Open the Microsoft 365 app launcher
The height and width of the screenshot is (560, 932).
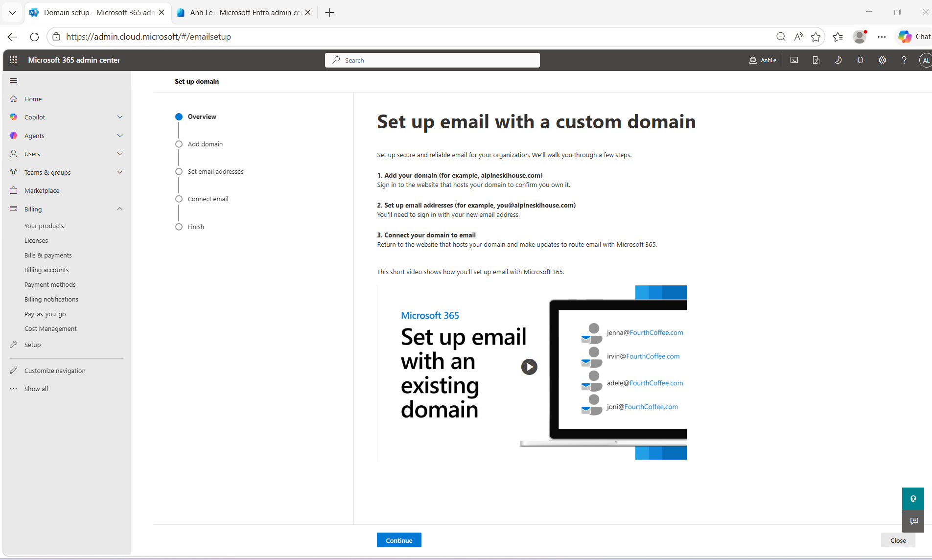(x=13, y=60)
